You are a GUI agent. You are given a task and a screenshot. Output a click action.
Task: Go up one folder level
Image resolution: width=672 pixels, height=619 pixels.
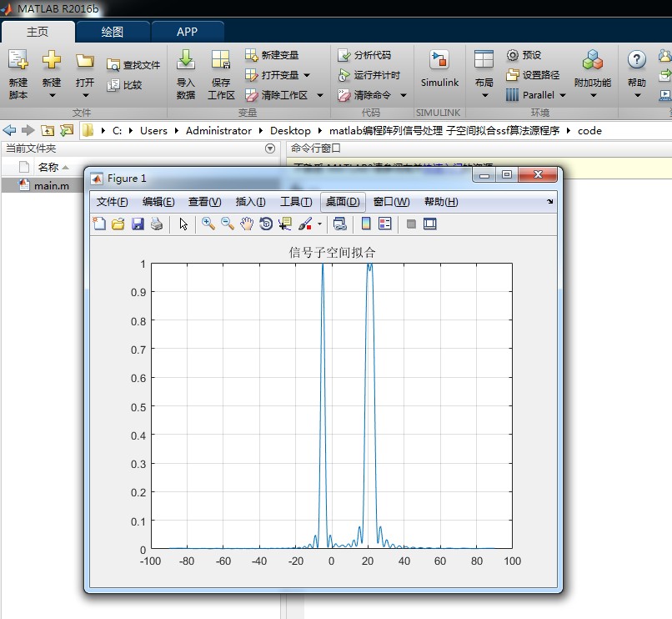48,130
